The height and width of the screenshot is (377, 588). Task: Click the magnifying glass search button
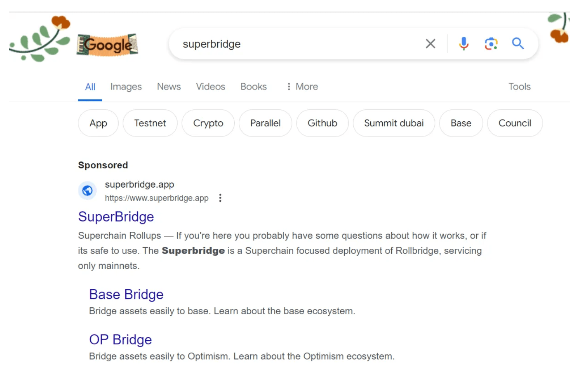click(517, 44)
